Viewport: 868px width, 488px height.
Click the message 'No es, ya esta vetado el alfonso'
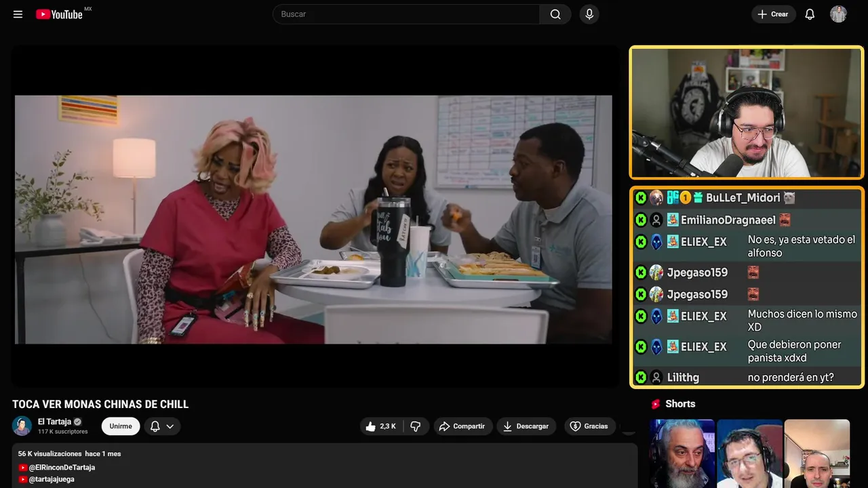pos(802,246)
